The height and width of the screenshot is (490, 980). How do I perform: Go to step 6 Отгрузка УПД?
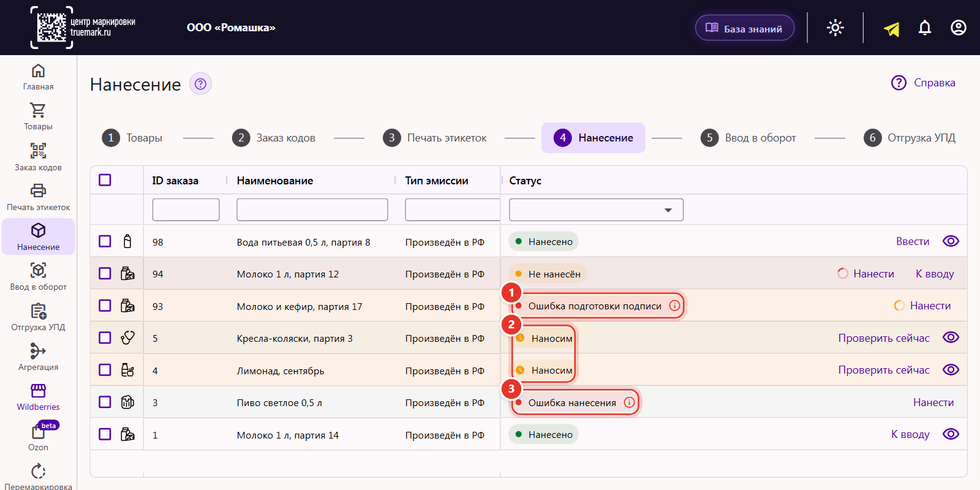(910, 138)
